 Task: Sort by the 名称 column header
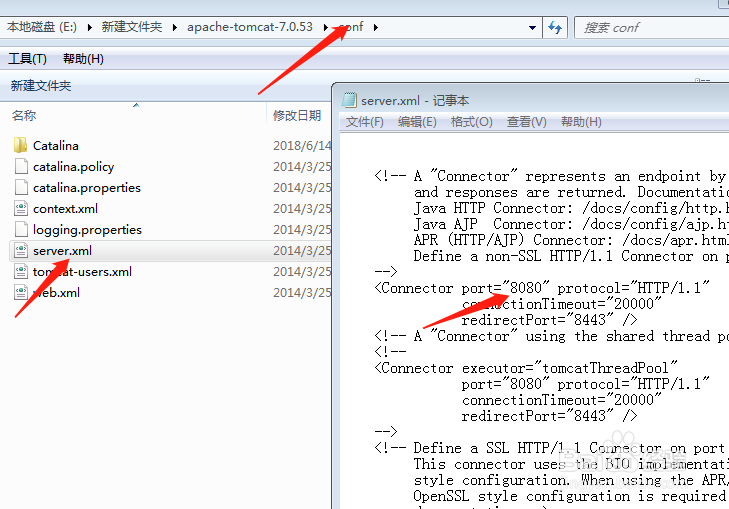click(24, 115)
